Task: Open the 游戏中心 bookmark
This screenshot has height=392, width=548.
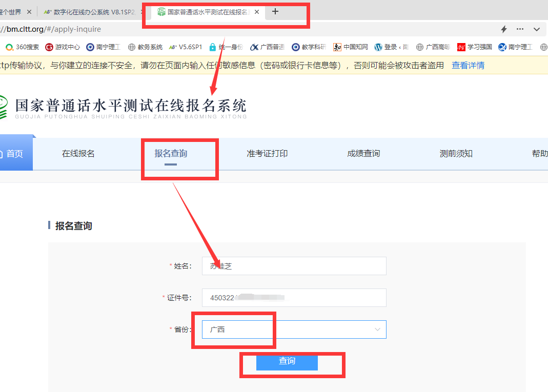Action: click(x=63, y=47)
